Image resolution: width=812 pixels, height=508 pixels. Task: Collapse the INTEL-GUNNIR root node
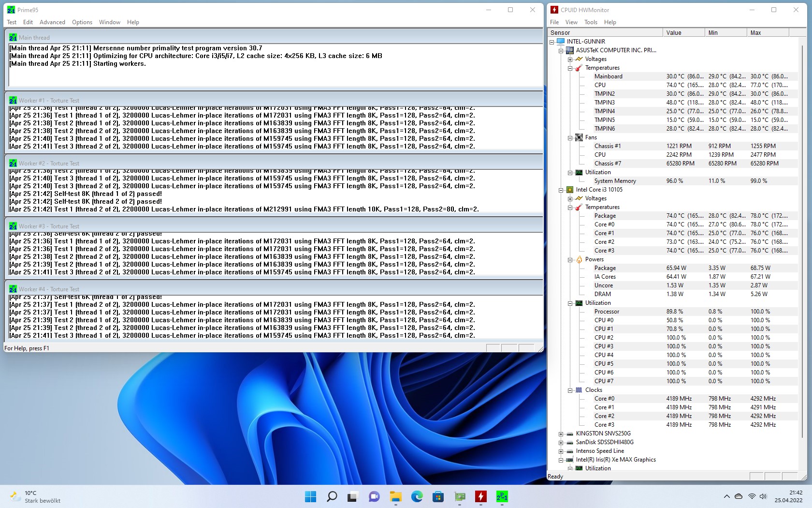[x=552, y=42]
